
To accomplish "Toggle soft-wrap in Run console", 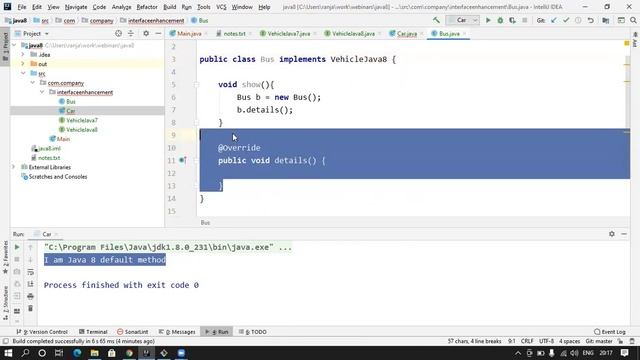I will (x=30, y=271).
